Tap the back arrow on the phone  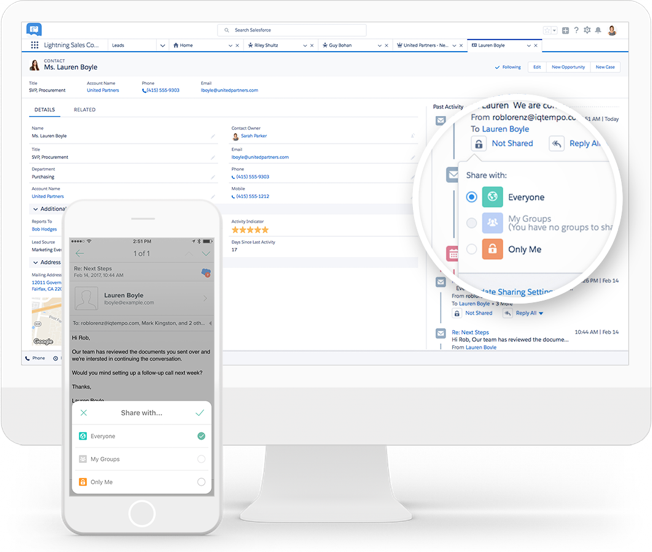pos(80,253)
